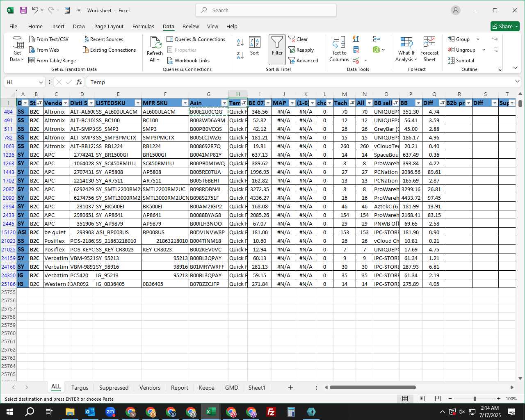Image resolution: width=525 pixels, height=420 pixels.
Task: Click Existing Connections button
Action: click(109, 50)
